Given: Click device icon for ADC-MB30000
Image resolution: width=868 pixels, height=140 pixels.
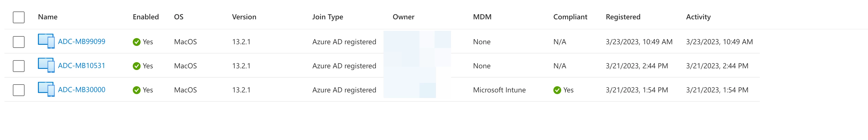Looking at the screenshot, I should (46, 89).
